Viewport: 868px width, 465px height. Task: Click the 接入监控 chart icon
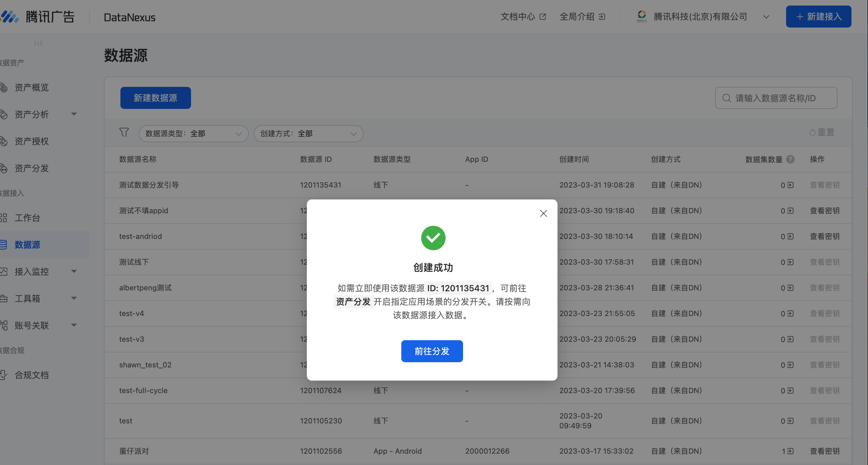tap(3, 271)
